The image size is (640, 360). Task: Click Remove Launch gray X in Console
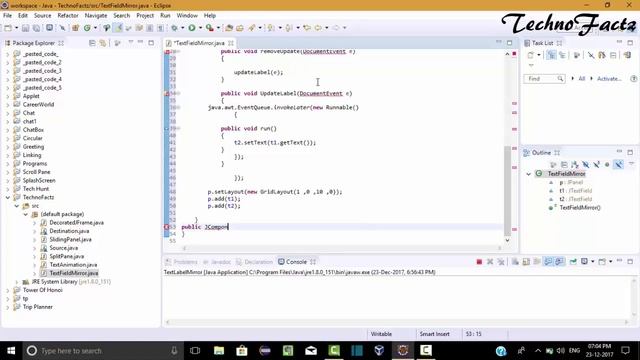click(x=490, y=262)
